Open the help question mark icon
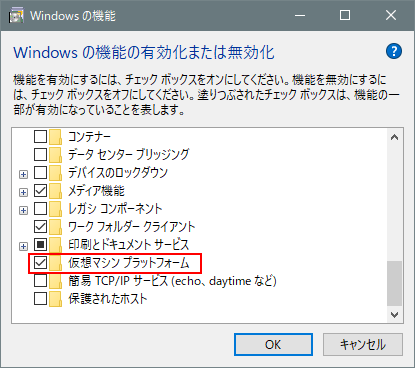The image size is (415, 368). (394, 51)
